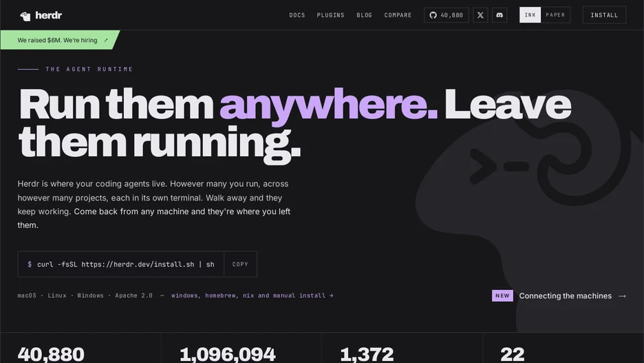Open the BLOG nav item
Image resolution: width=644 pixels, height=363 pixels.
[364, 15]
